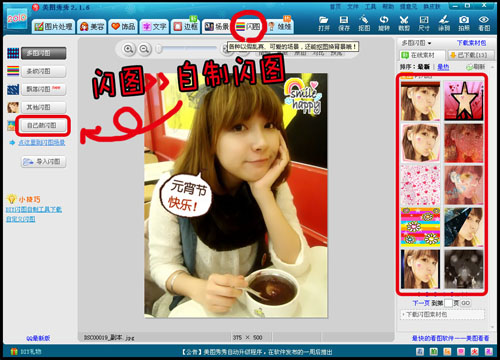Click the girl portrait icon beside 其他闪图
The width and height of the screenshot is (500, 360).
pyautogui.click(x=13, y=107)
